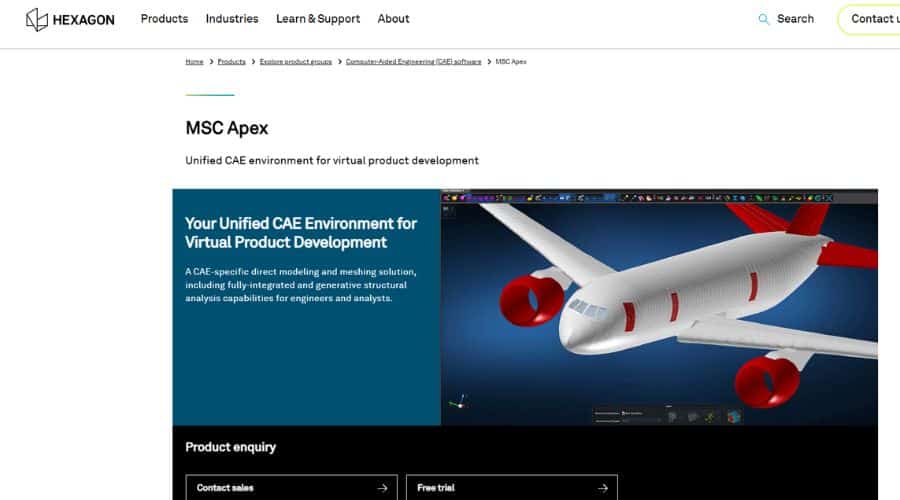Click the Contact sales button
The width and height of the screenshot is (900, 500).
point(292,487)
